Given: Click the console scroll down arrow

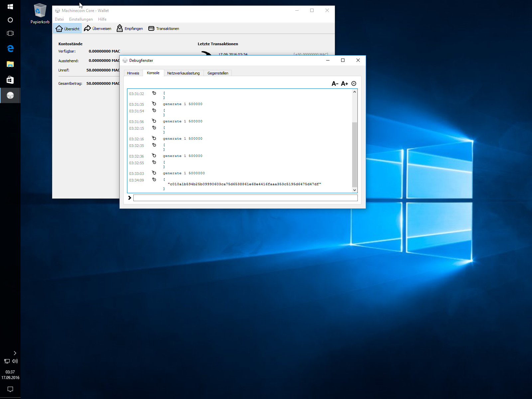Looking at the screenshot, I should [x=354, y=190].
